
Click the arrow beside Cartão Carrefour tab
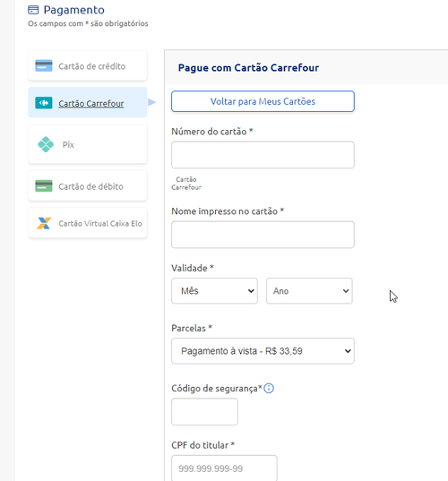click(151, 102)
